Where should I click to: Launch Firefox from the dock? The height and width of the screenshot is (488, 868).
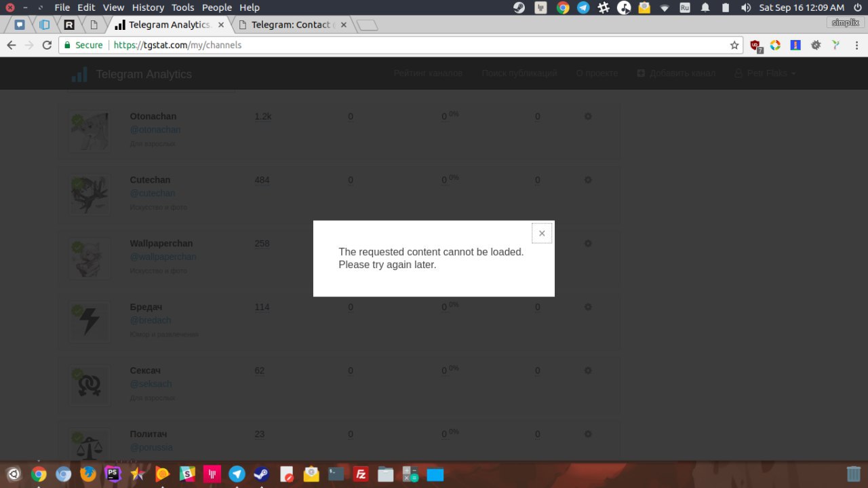coord(88,474)
